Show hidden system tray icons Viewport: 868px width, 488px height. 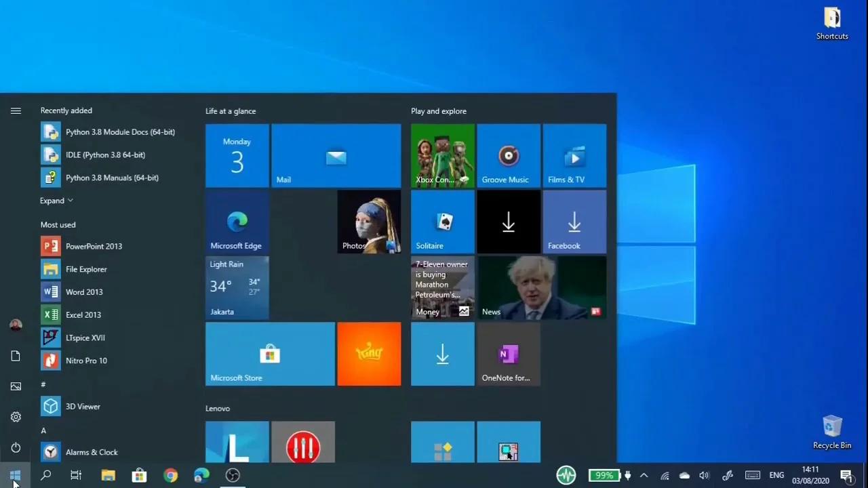644,476
